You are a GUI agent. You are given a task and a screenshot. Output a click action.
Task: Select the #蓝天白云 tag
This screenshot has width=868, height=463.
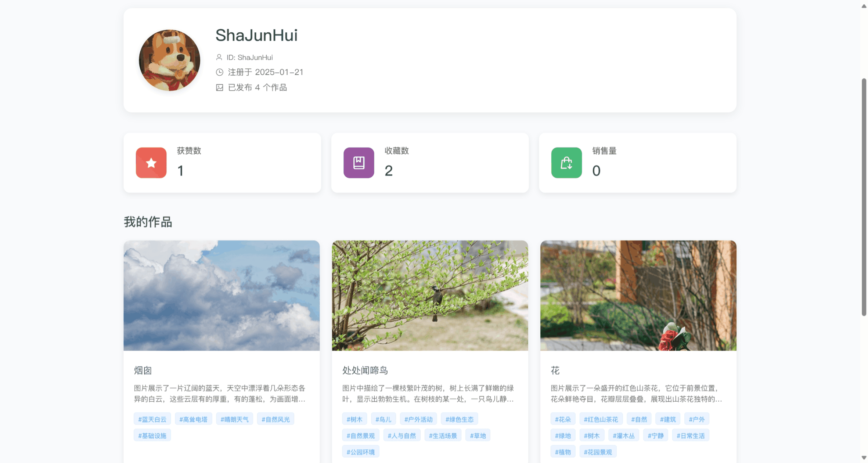[152, 419]
